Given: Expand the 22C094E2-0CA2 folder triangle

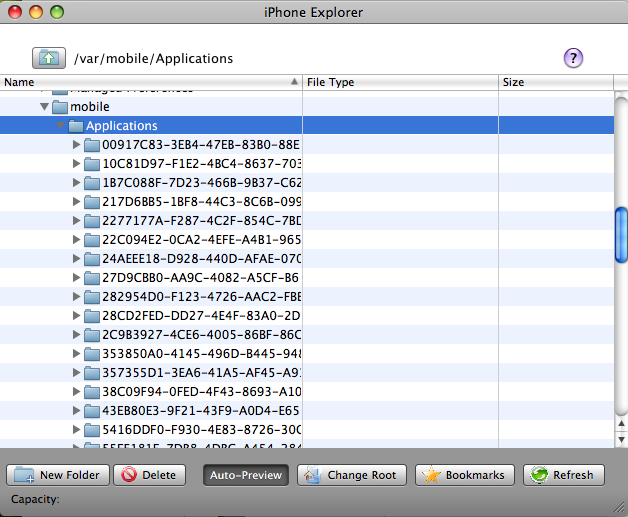Looking at the screenshot, I should 76,239.
